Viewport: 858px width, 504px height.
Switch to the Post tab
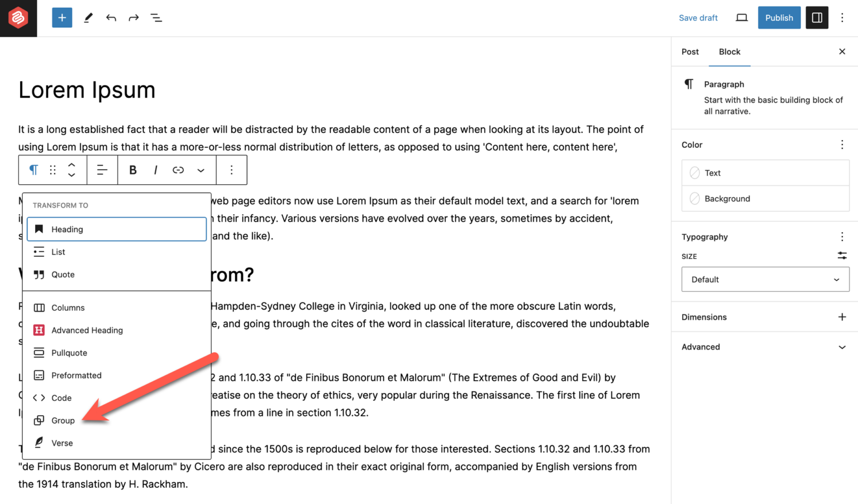coord(689,52)
